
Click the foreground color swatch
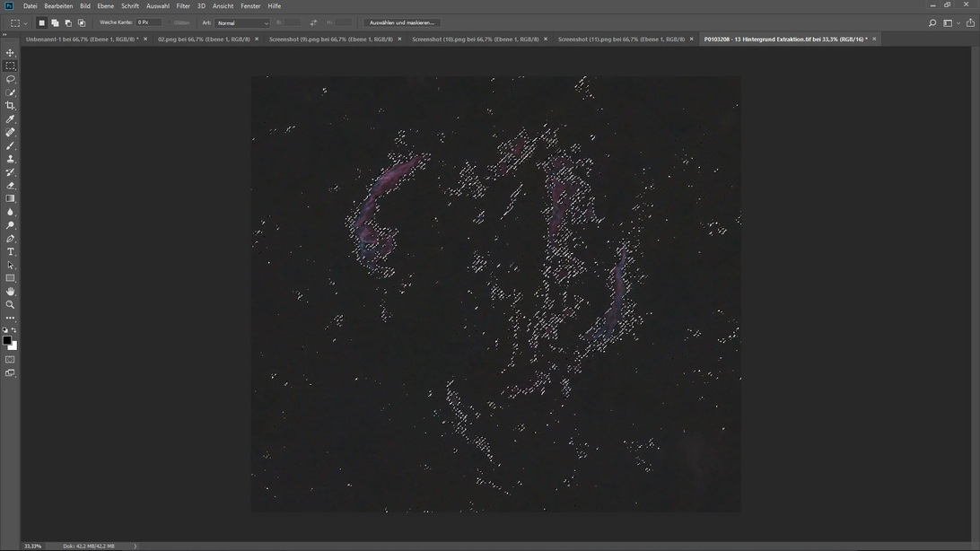(7, 340)
